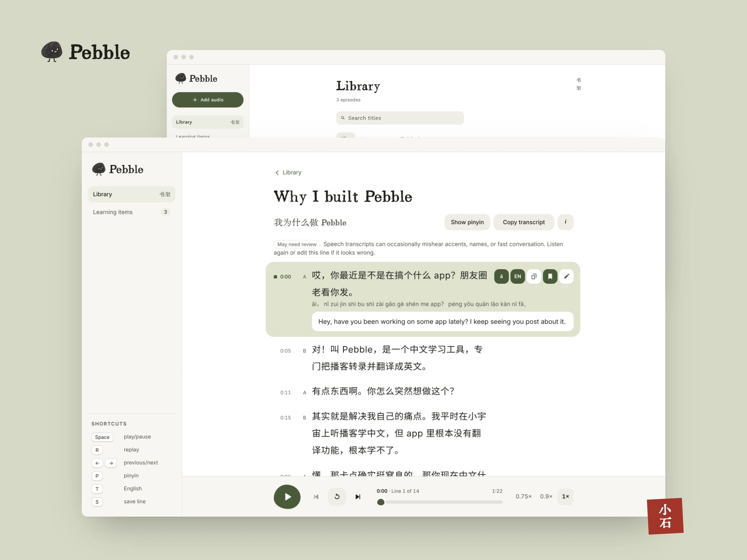Jump to the line at 0:11
Screen dimensions: 747x560
(x=286, y=392)
